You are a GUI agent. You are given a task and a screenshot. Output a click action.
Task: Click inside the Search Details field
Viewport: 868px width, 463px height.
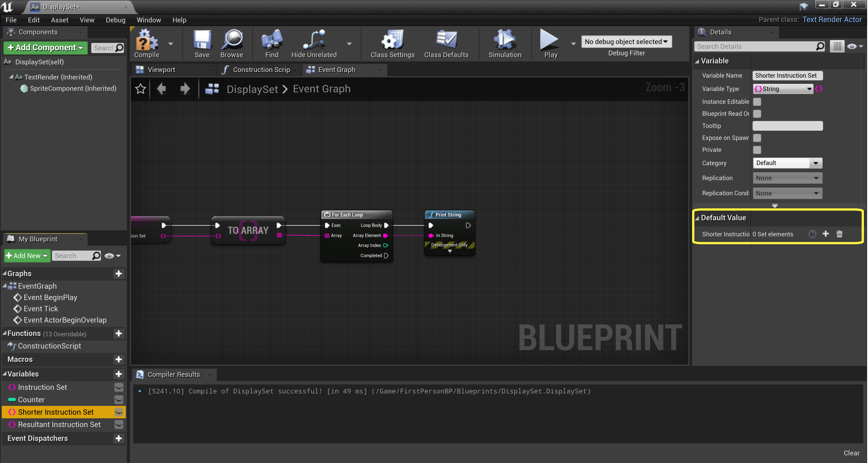pos(755,46)
